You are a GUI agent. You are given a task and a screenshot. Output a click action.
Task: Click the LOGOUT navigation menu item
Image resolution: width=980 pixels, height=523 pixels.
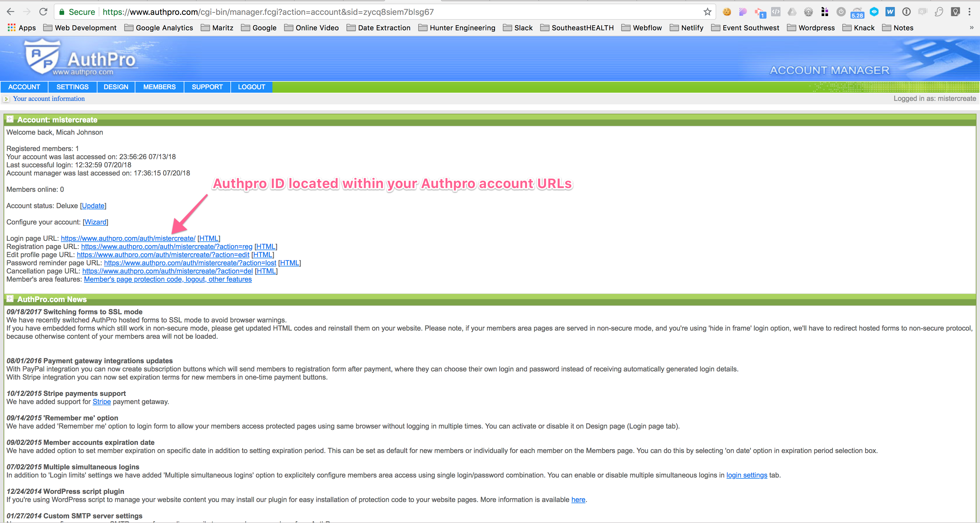point(251,87)
